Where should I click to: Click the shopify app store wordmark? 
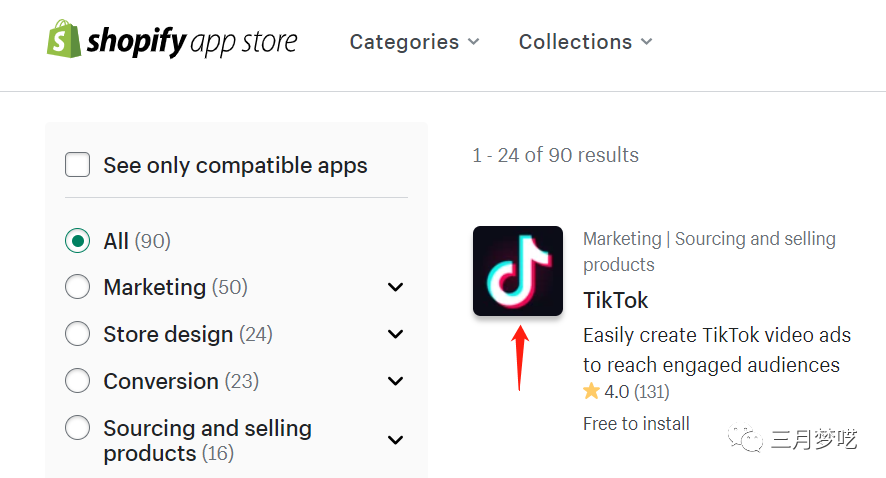click(192, 42)
